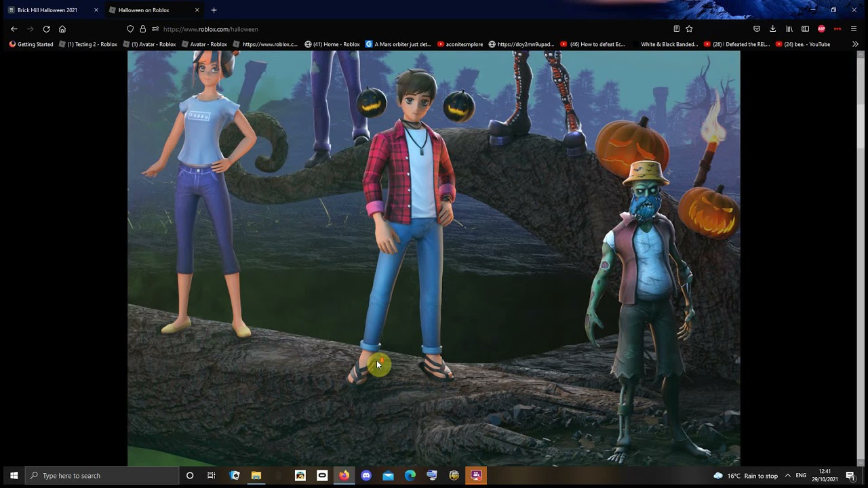Screen dimensions: 868x488
Task: Open site permissions icon in address bar
Action: [155, 29]
